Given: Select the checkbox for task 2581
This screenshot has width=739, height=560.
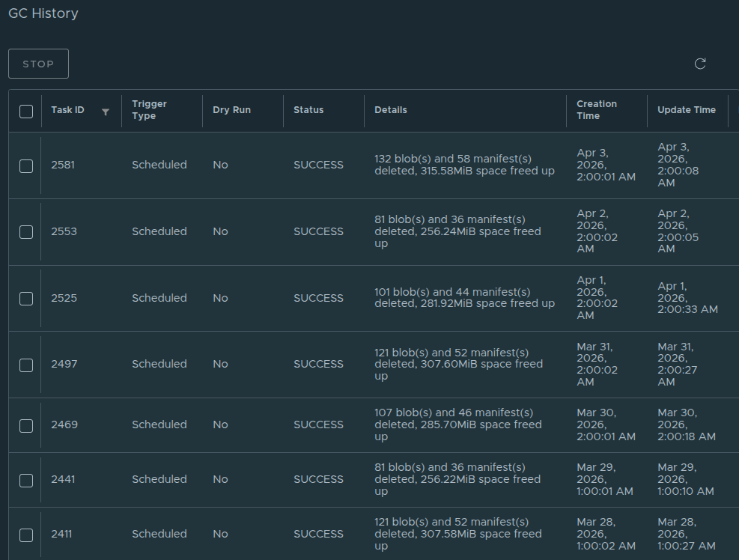Looking at the screenshot, I should tap(26, 165).
